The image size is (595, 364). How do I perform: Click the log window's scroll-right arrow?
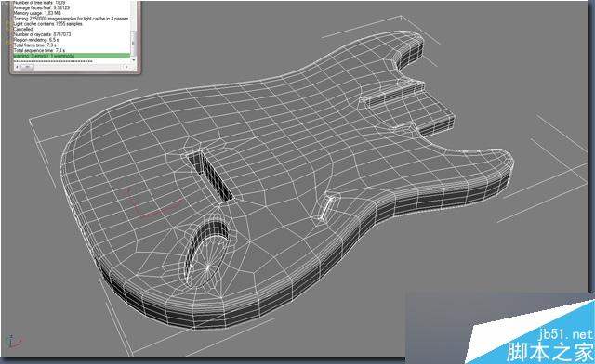(x=126, y=67)
